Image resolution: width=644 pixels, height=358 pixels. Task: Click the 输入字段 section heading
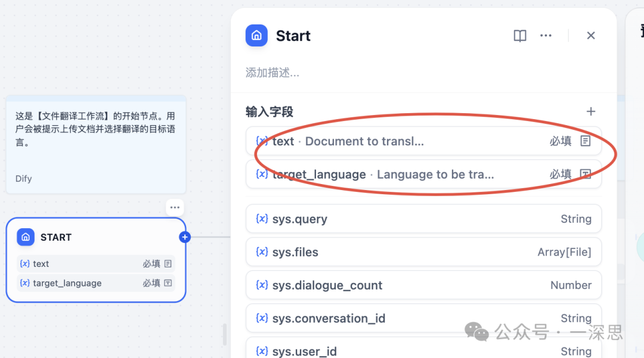click(x=270, y=111)
